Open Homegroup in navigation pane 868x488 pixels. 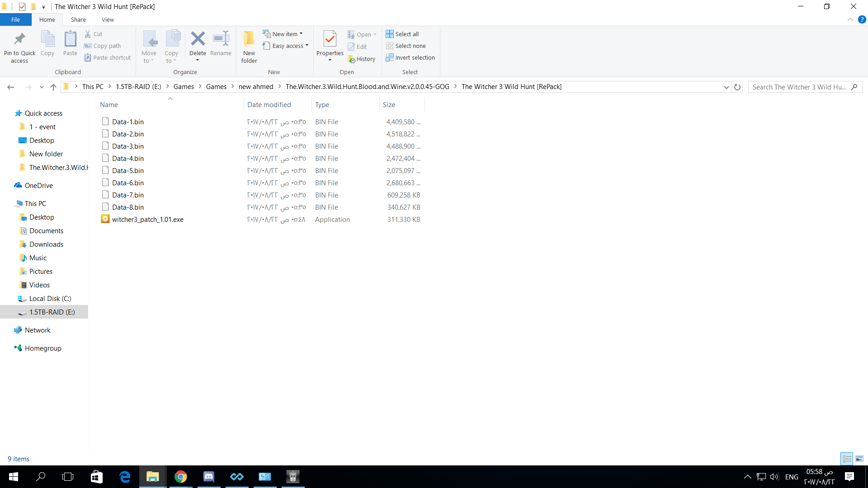[43, 348]
